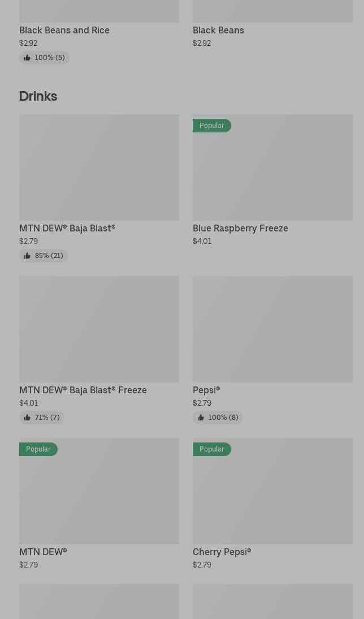Click the Popular badge on Blue Raspberry Freeze
364x619 pixels.
pyautogui.click(x=211, y=126)
